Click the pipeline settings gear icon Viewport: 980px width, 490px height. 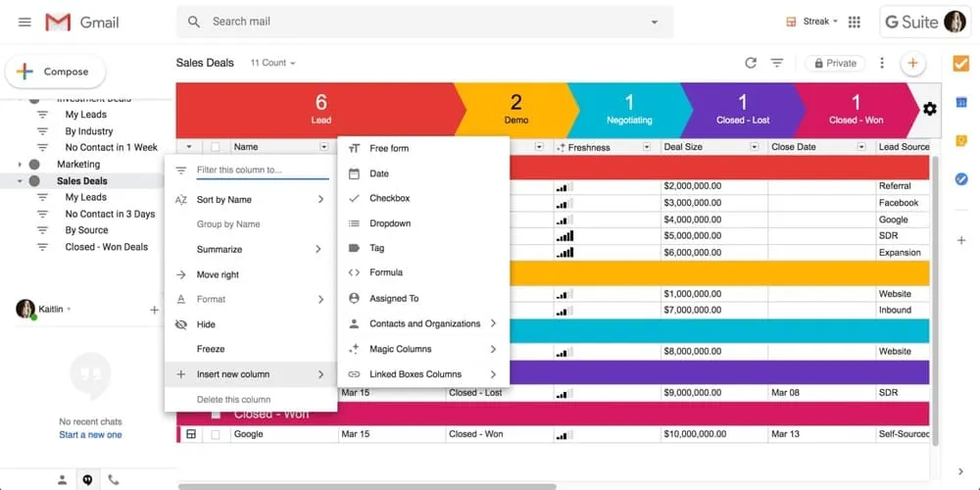tap(929, 109)
